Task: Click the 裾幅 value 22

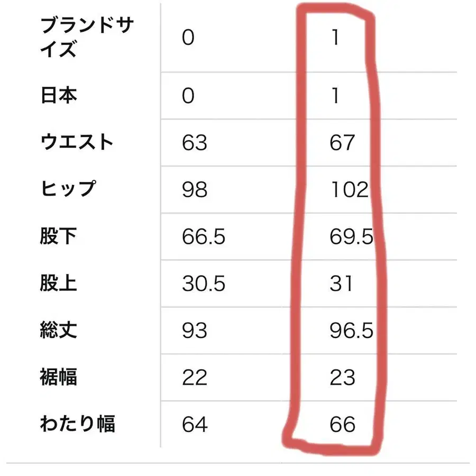Action: click(x=194, y=378)
